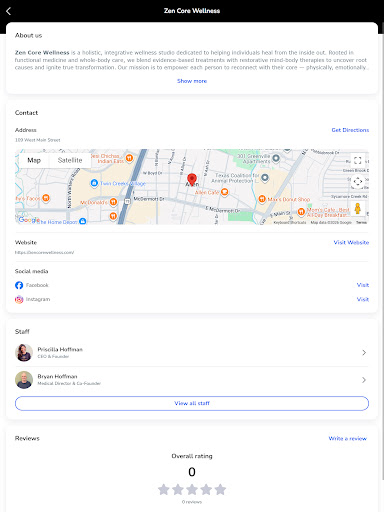
Task: Open Get Directions link
Action: click(x=350, y=130)
